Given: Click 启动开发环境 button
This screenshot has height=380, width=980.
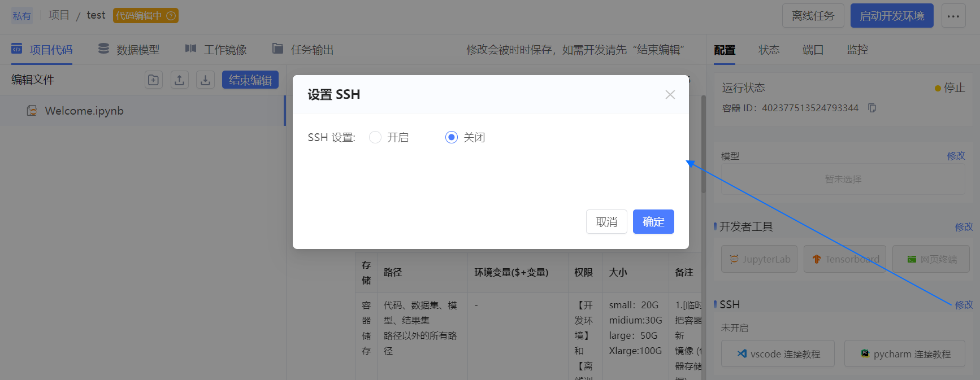Looking at the screenshot, I should point(891,16).
